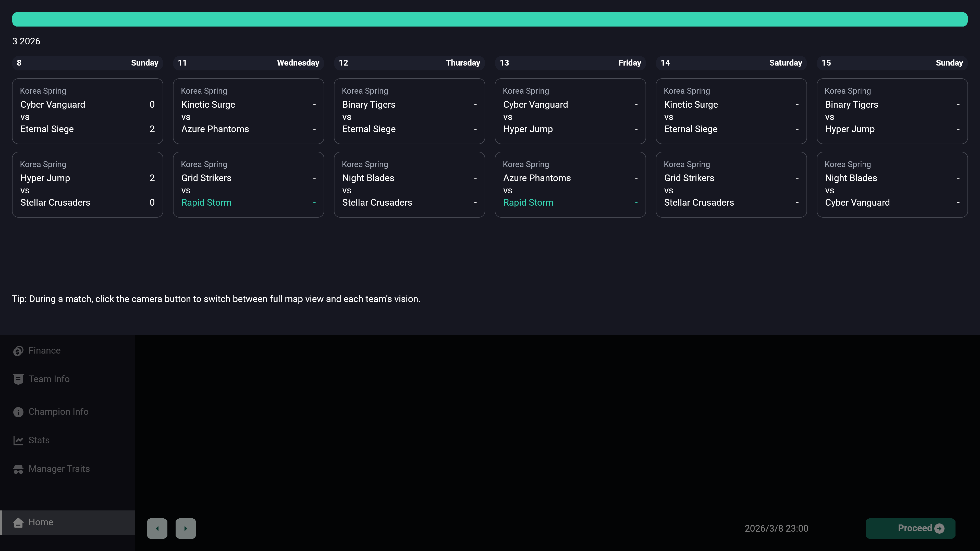Select the Stats sidebar entry
The height and width of the screenshot is (551, 980).
coord(39,440)
